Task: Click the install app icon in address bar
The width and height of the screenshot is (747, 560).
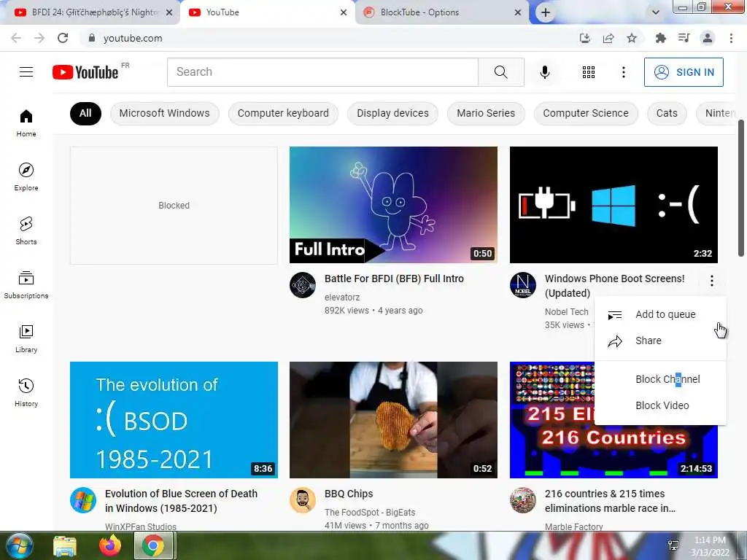Action: click(x=584, y=38)
